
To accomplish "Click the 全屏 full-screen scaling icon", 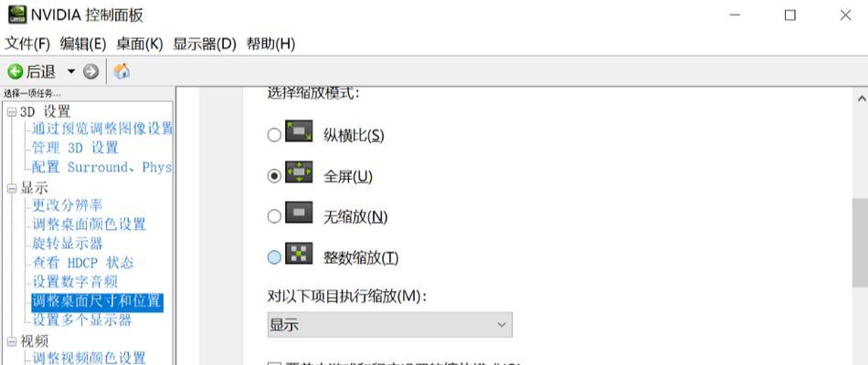I will click(299, 172).
